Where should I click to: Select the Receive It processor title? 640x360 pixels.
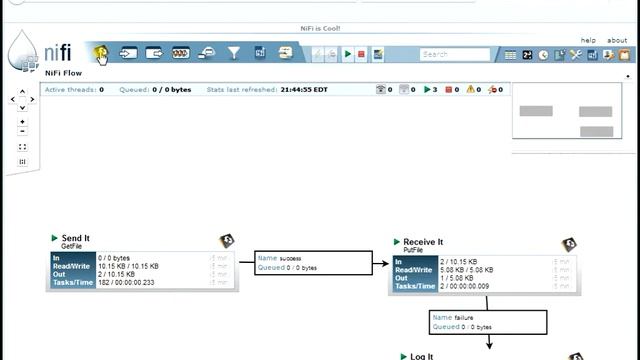pos(423,242)
